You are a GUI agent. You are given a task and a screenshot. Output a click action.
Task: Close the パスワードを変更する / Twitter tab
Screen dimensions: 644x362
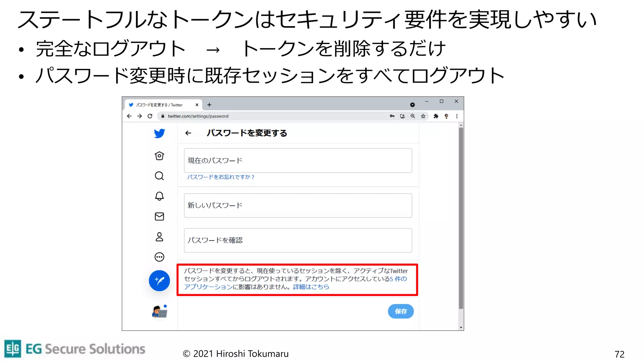pos(197,105)
